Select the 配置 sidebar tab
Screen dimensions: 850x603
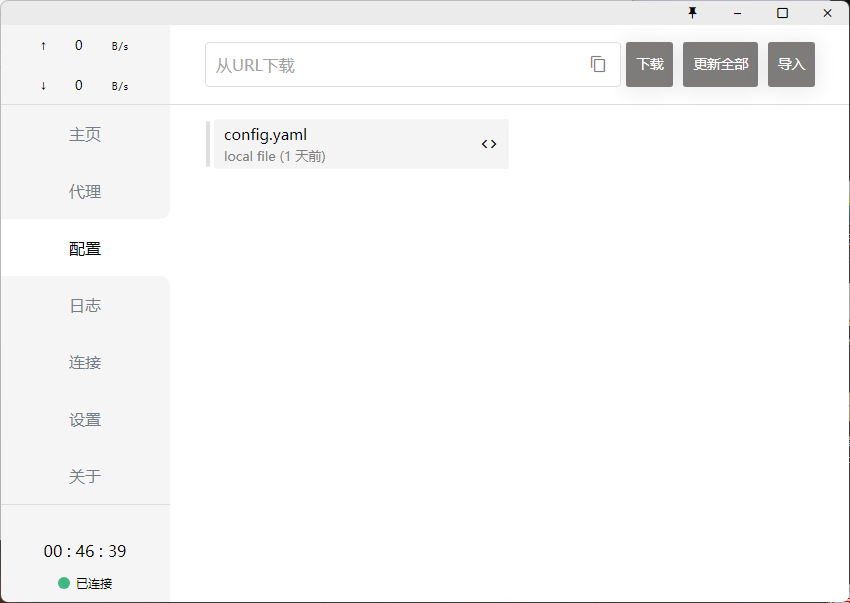click(85, 249)
